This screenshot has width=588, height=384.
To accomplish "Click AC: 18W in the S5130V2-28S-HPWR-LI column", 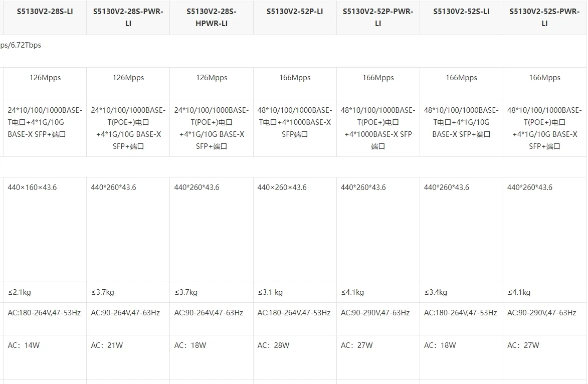I will [x=190, y=345].
